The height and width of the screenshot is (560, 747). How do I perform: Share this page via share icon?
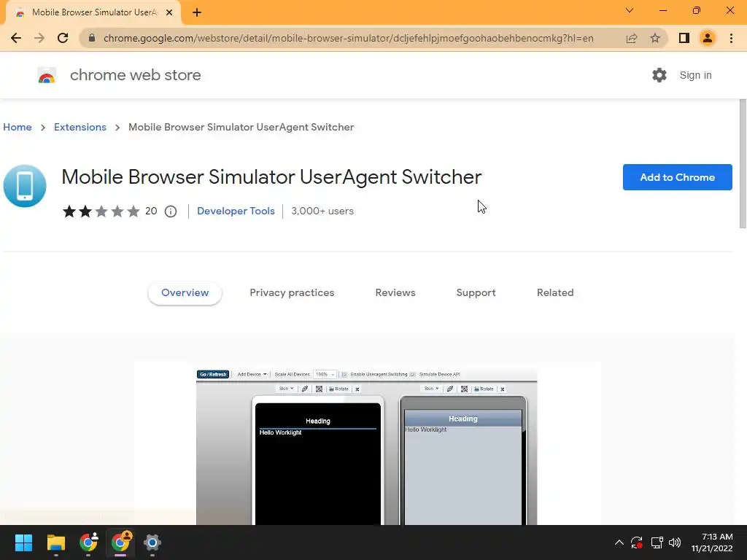[x=632, y=38]
